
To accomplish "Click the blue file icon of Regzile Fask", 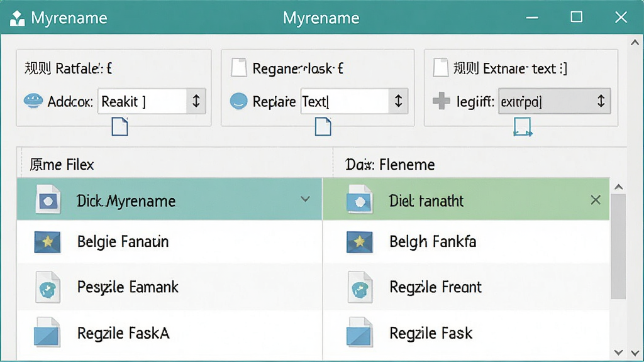I will point(359,332).
